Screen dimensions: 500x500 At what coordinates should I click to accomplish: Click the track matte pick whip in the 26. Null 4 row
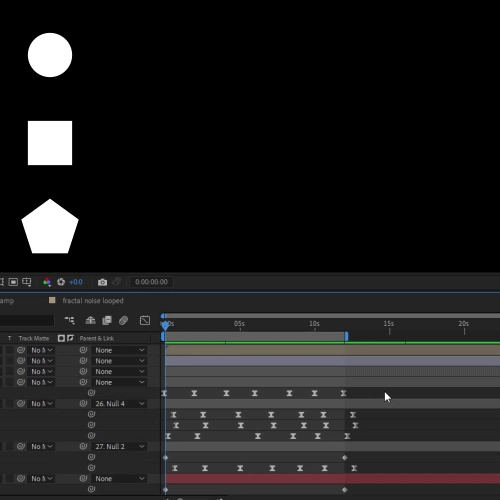pyautogui.click(x=21, y=403)
